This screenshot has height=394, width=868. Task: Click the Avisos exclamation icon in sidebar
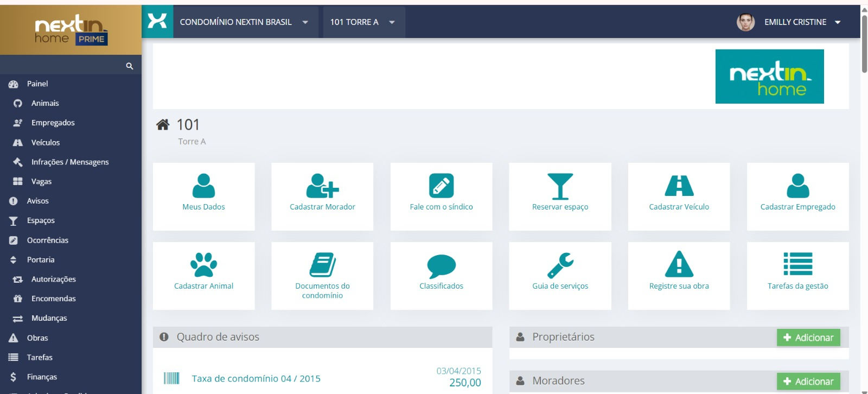click(14, 201)
